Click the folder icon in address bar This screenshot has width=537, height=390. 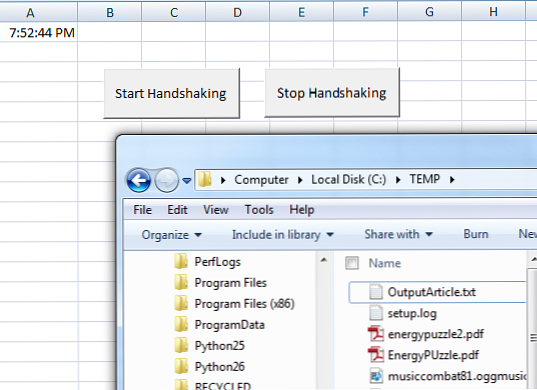point(205,179)
